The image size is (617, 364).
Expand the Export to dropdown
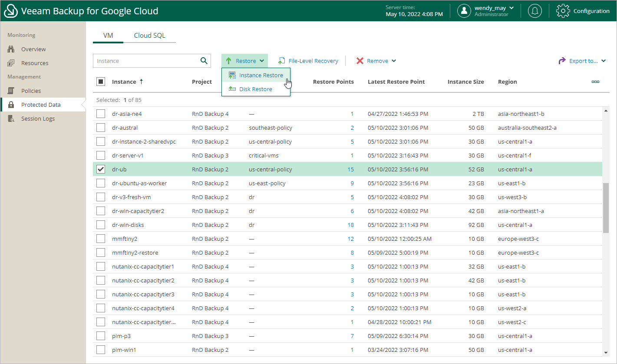(x=582, y=61)
